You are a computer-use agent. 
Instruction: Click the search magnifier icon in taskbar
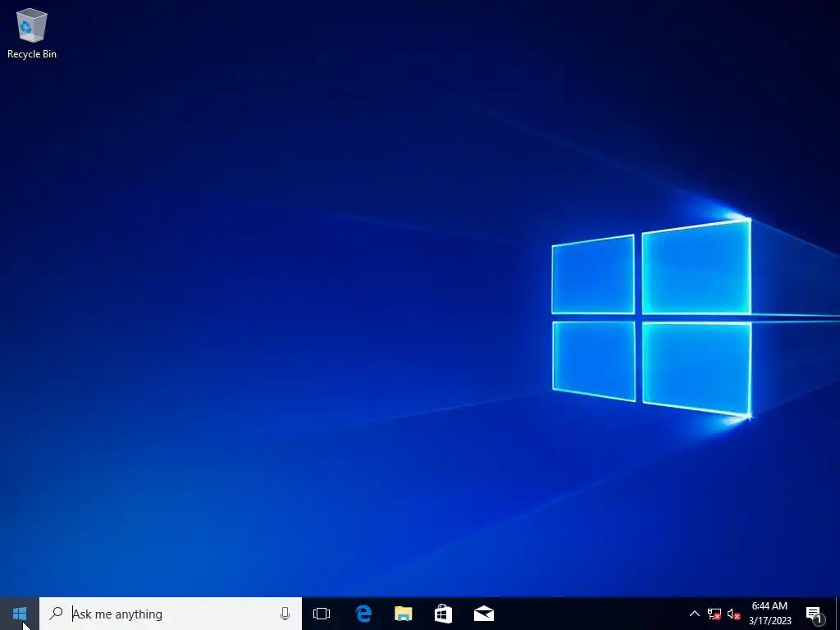coord(56,614)
